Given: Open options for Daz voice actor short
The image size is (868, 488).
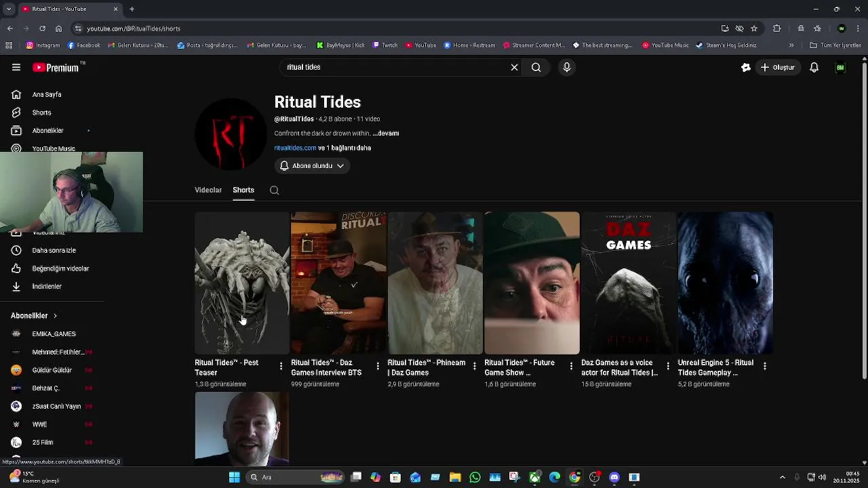Looking at the screenshot, I should [x=668, y=366].
